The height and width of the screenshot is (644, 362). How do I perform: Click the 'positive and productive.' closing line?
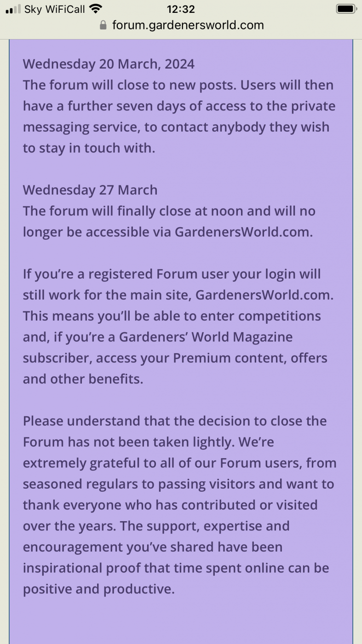(99, 589)
